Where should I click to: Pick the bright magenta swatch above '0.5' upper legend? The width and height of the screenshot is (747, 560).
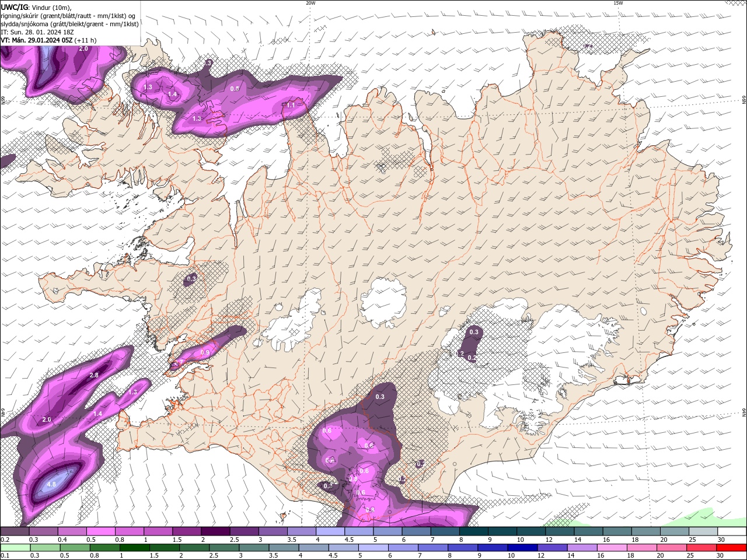[x=100, y=531]
